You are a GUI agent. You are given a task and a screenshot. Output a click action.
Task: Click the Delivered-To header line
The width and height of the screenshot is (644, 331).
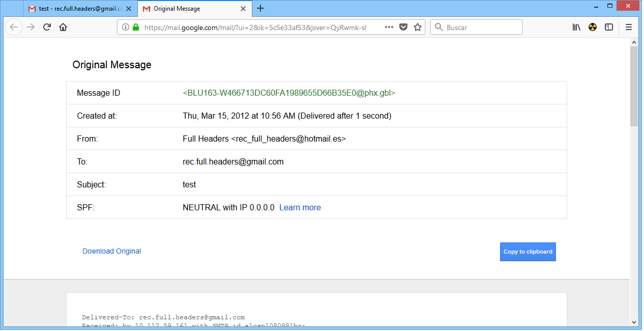(163, 317)
